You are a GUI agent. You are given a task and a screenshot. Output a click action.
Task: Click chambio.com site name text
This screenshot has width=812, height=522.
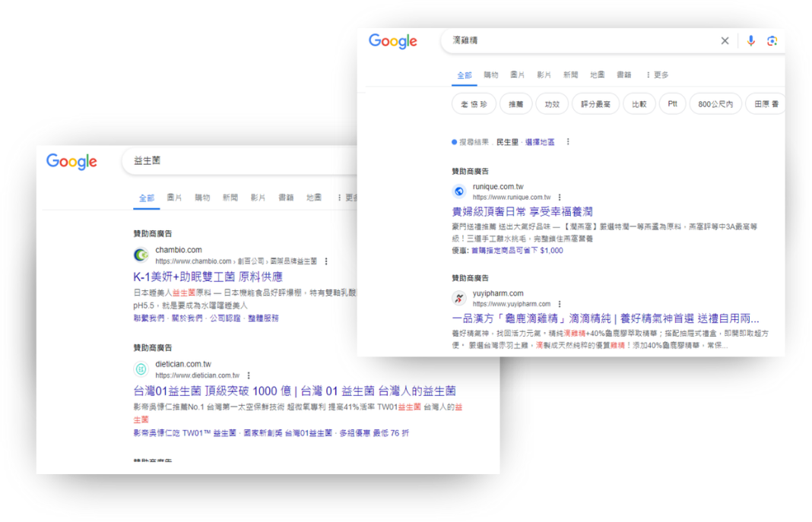pos(179,250)
